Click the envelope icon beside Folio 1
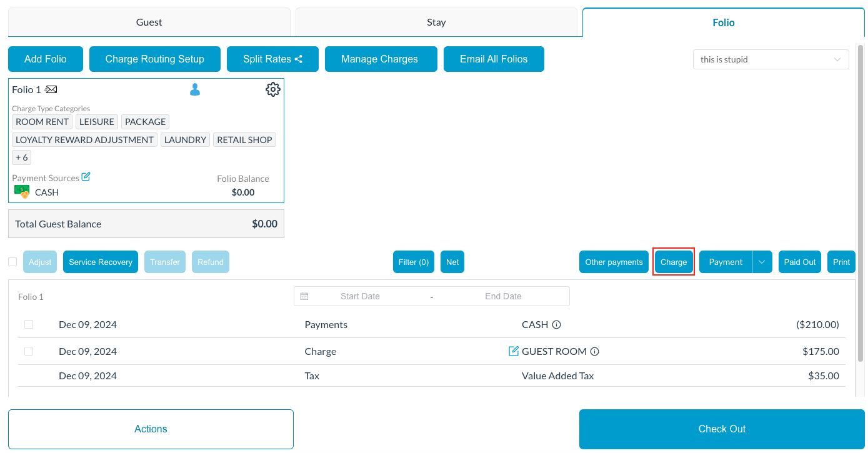This screenshot has height=453, width=868. [51, 90]
